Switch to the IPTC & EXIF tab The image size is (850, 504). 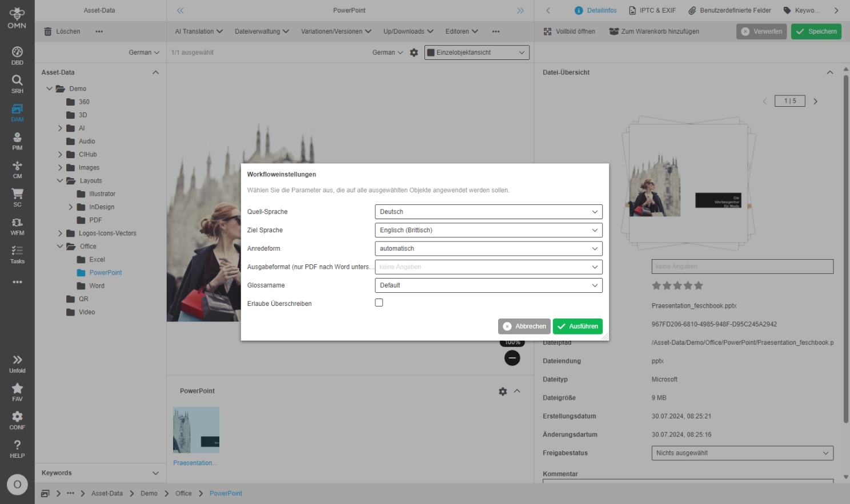652,10
